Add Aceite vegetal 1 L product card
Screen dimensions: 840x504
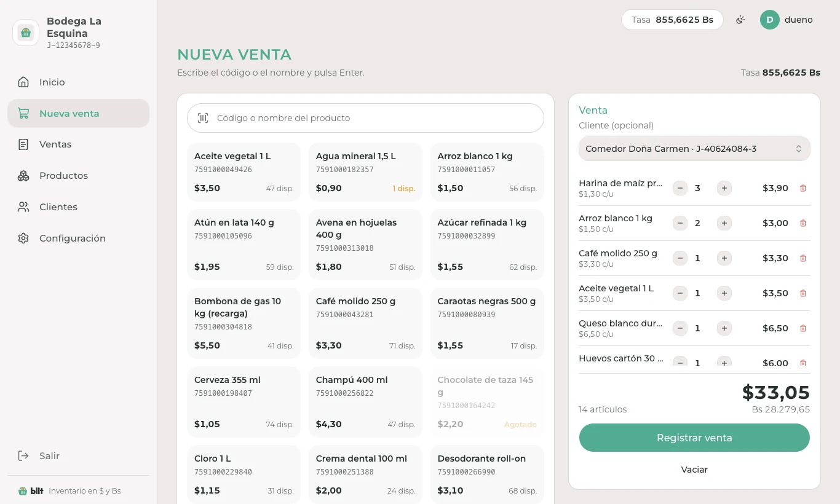pyautogui.click(x=244, y=172)
